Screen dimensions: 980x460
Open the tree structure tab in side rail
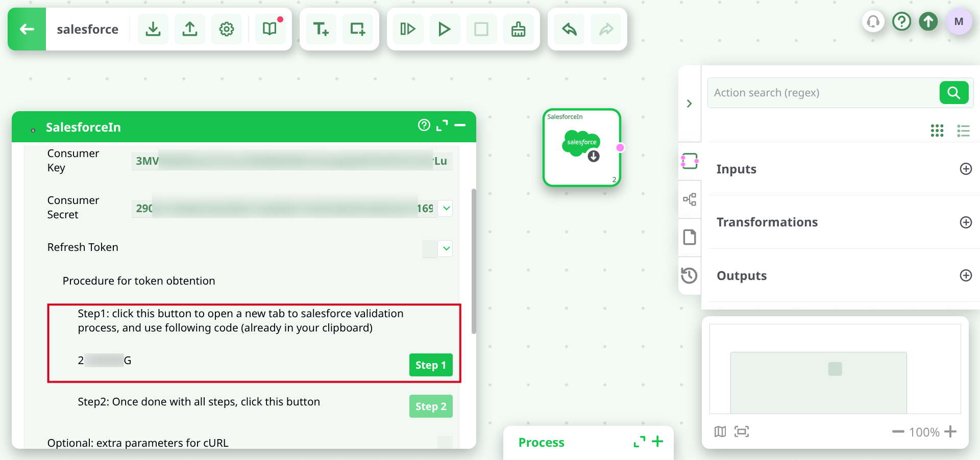[690, 199]
